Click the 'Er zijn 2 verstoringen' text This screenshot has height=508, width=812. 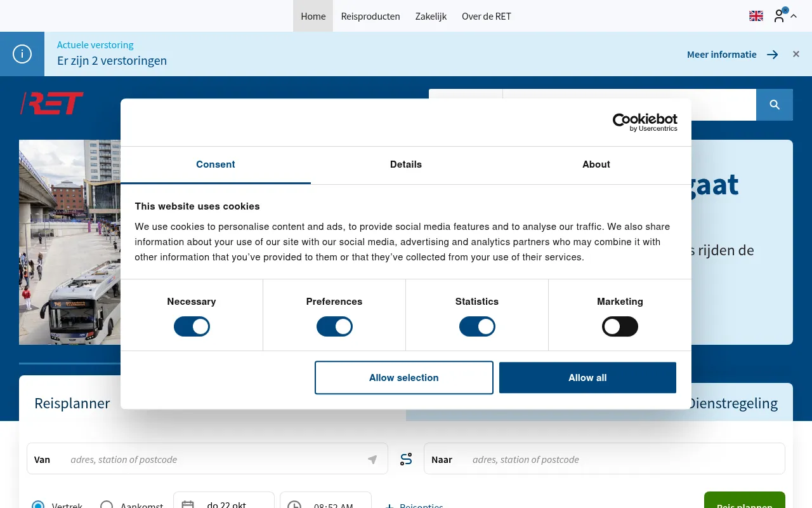pos(112,61)
